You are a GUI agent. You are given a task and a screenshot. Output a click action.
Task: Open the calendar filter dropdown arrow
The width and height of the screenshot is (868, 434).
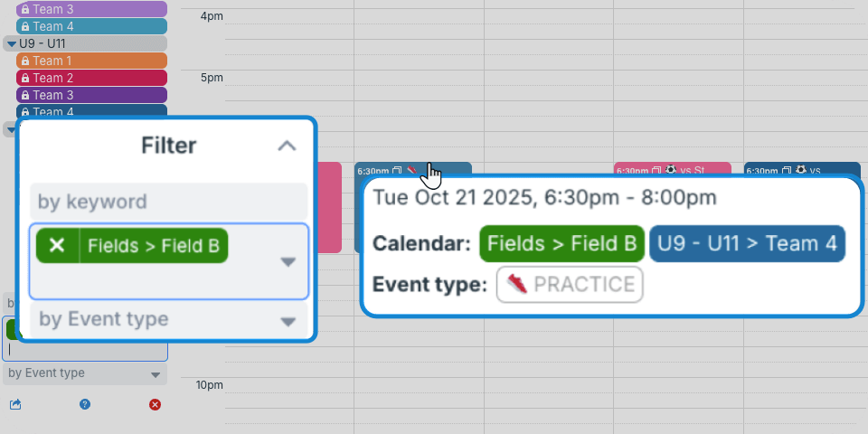(288, 261)
